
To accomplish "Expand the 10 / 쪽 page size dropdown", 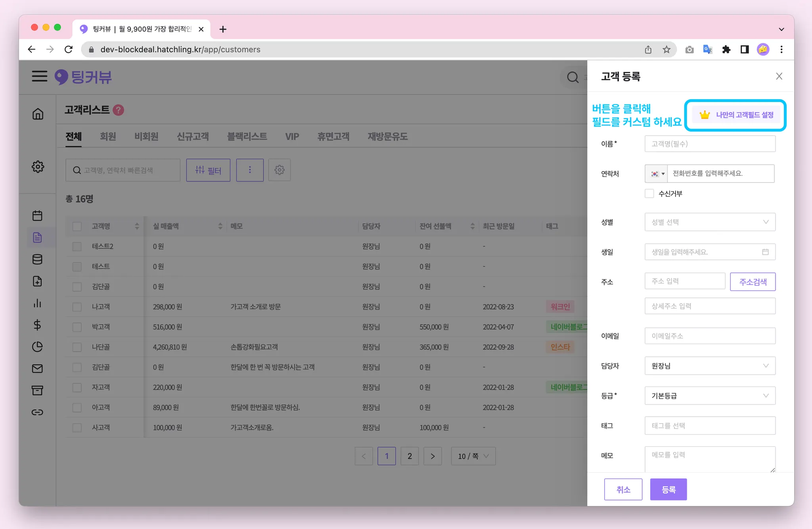I will coord(473,456).
